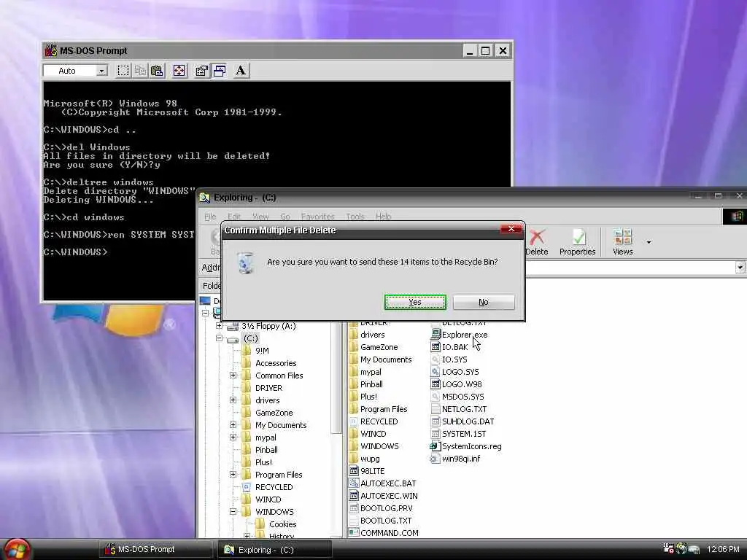The width and height of the screenshot is (747, 560).
Task: Select the 98LITE file icon
Action: click(354, 471)
